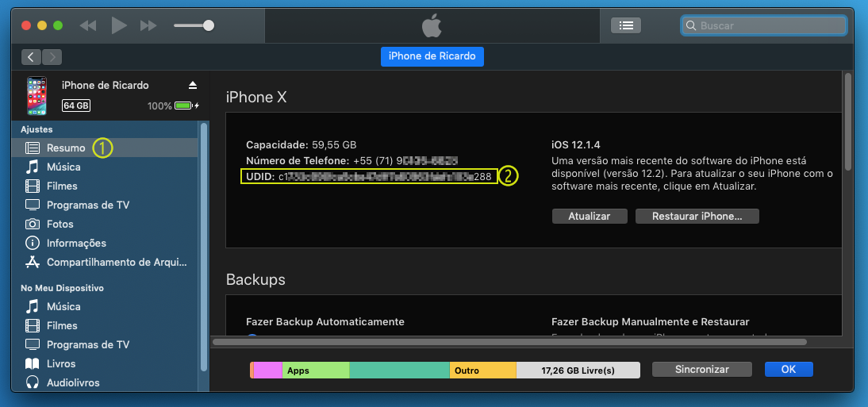
Task: Click the music note icon under Ajustes
Action: pyautogui.click(x=33, y=167)
